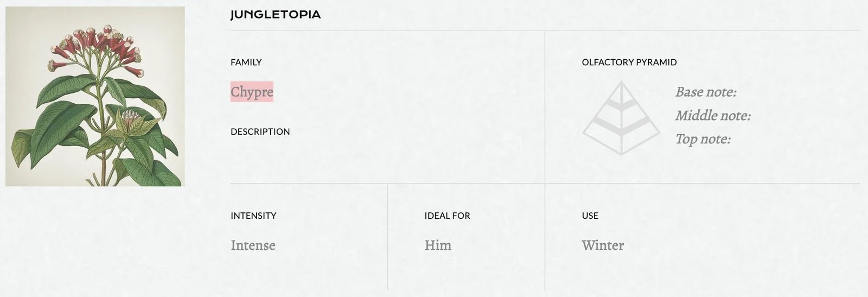
Task: Click the Intense value text
Action: (253, 245)
